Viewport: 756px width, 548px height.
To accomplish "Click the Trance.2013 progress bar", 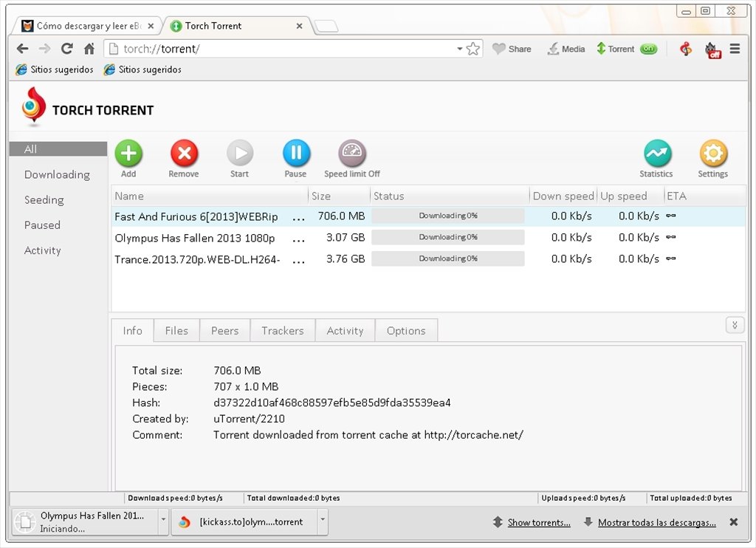I will [448, 258].
